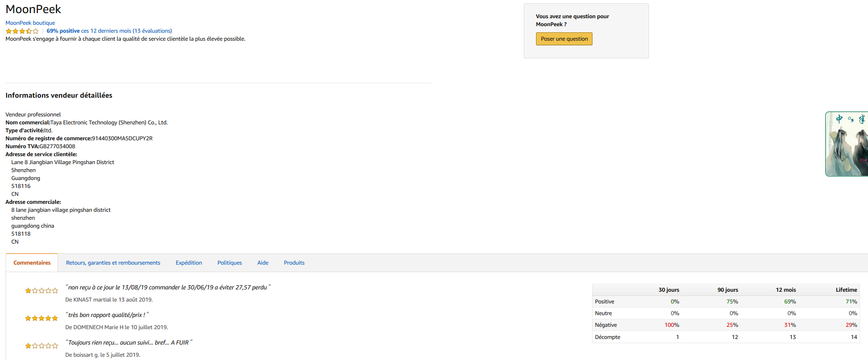Click the Positive 75% value for 90 jours
This screenshot has height=360, width=868.
(x=732, y=302)
